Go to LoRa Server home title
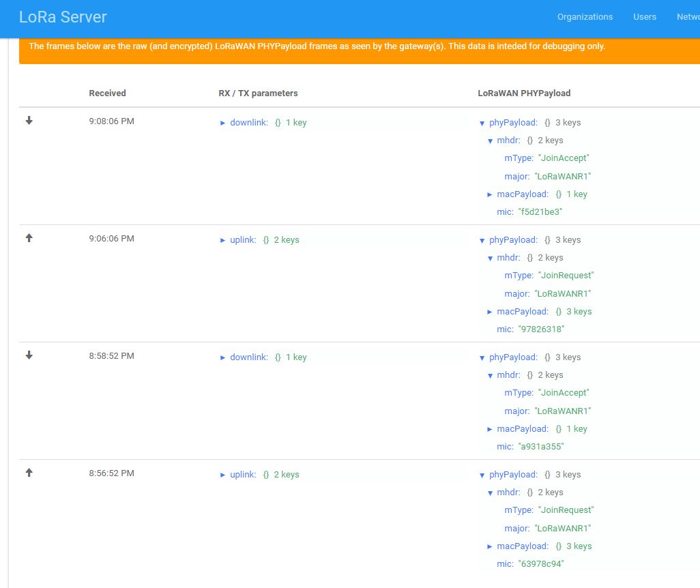The width and height of the screenshot is (700, 588). coord(63,17)
